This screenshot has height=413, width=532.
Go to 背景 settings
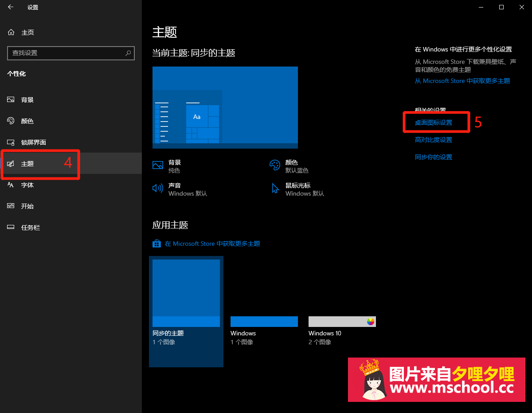pos(71,100)
